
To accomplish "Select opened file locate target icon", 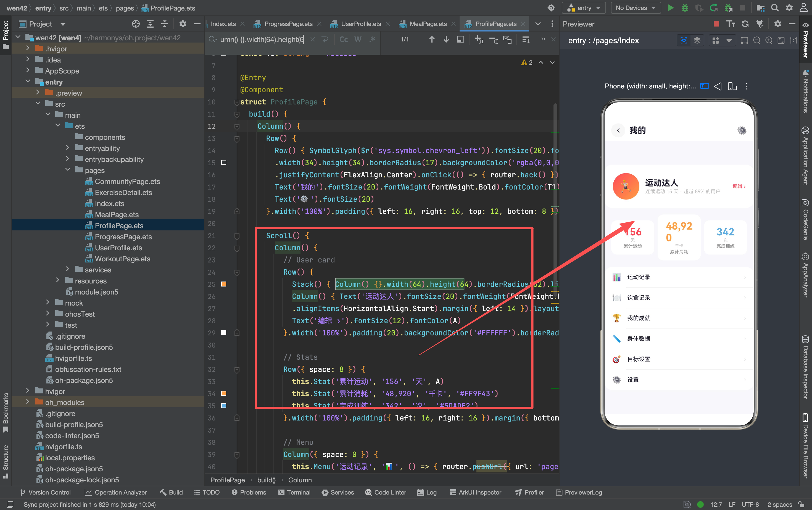I will [x=136, y=23].
